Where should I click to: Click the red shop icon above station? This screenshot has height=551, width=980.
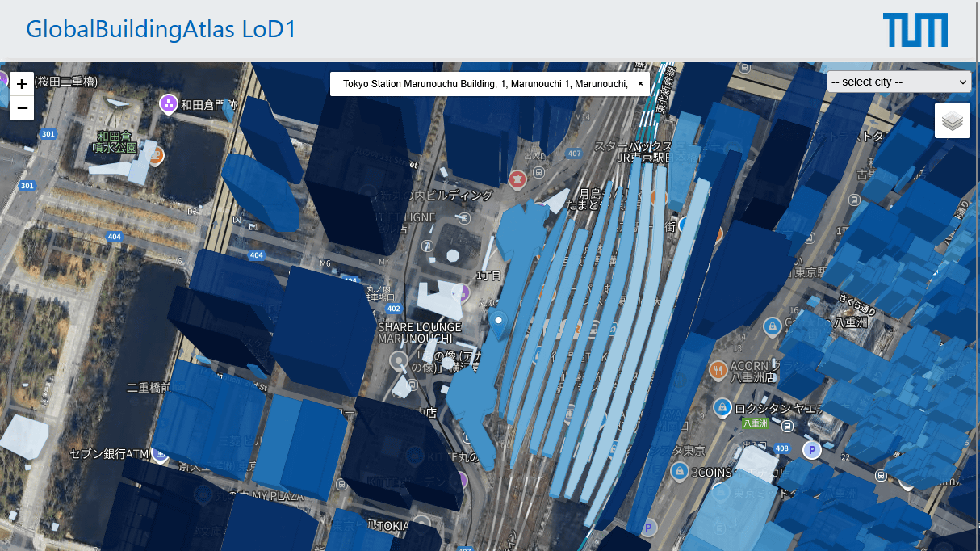click(517, 178)
